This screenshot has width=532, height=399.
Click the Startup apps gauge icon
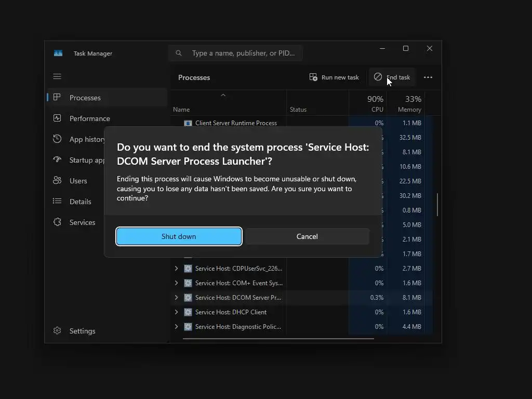[x=57, y=159]
